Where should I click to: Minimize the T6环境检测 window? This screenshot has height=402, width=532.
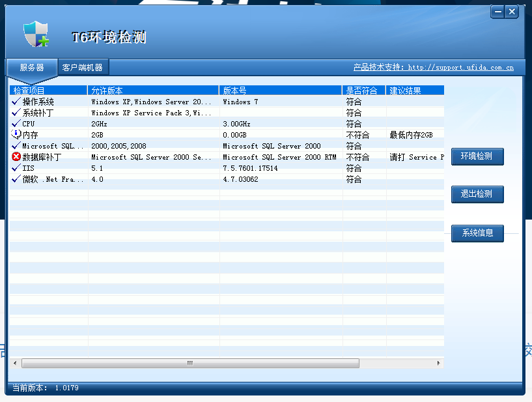pos(497,12)
